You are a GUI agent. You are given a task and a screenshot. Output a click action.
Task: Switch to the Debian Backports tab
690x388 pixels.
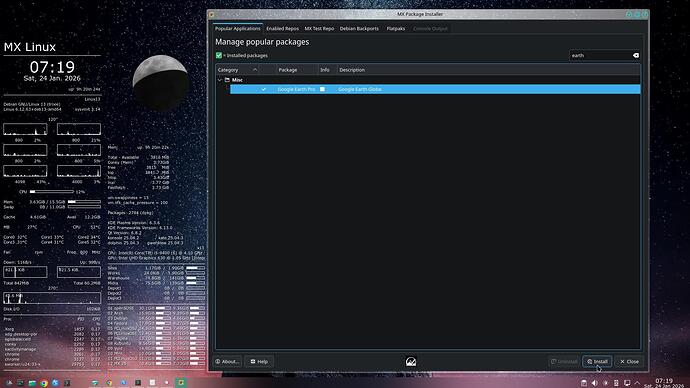(359, 29)
